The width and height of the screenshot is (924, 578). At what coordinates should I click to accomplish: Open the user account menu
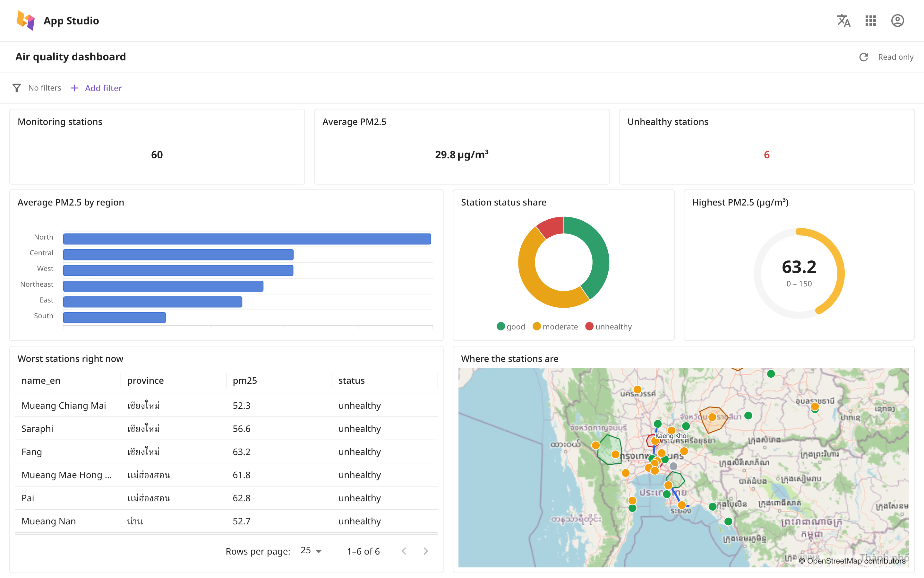click(x=897, y=21)
